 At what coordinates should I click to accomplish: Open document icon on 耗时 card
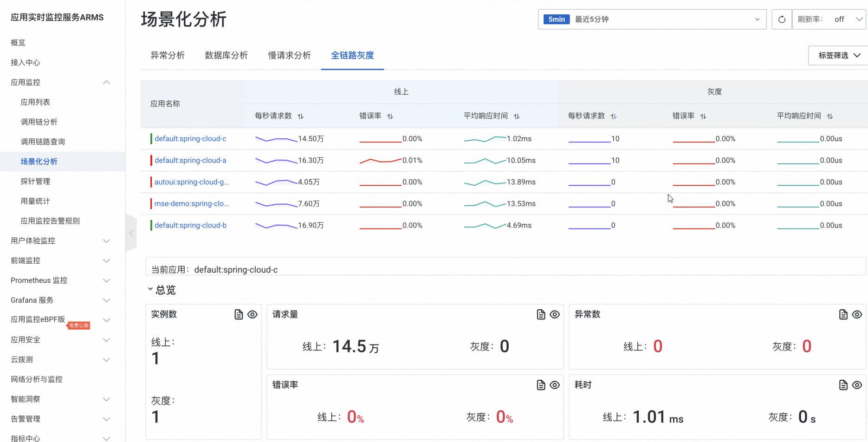tap(843, 385)
